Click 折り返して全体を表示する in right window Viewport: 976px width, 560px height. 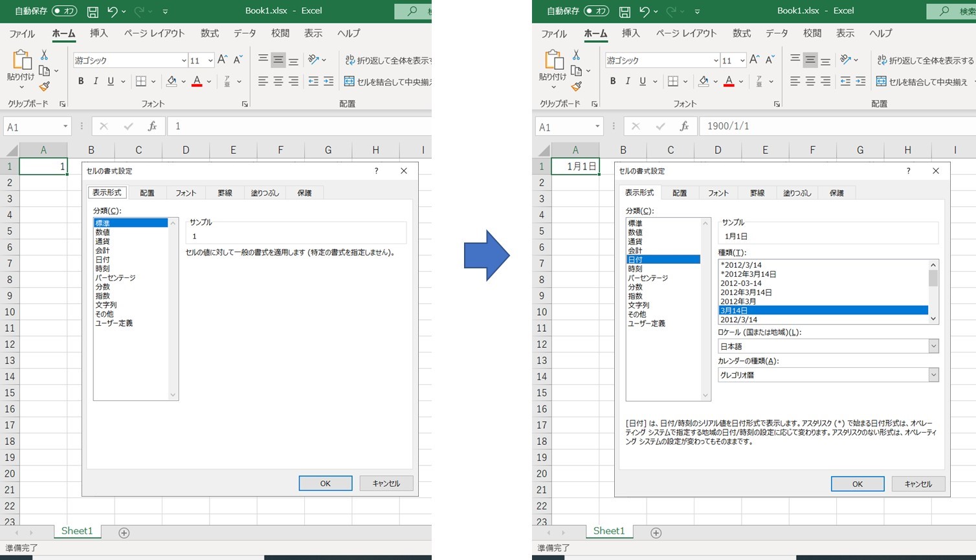pyautogui.click(x=925, y=60)
